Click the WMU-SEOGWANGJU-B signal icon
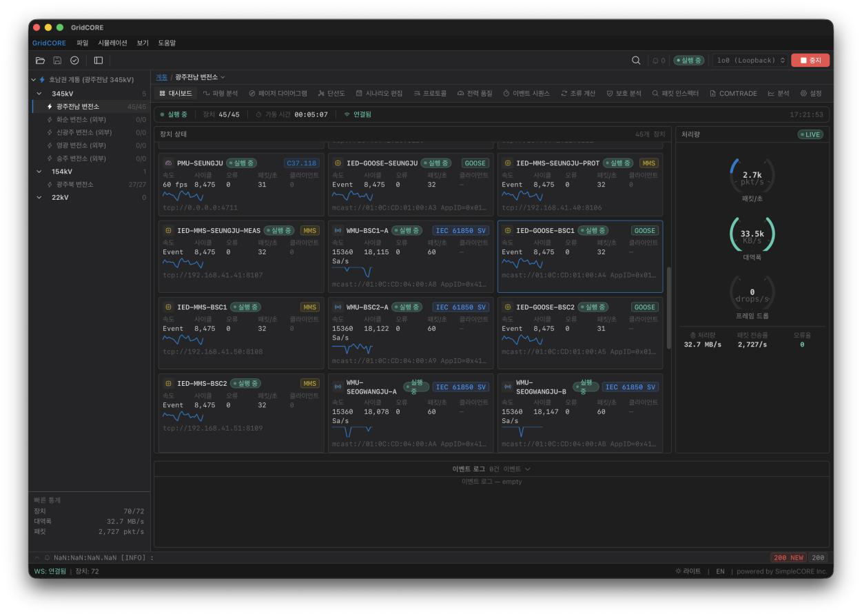The height and width of the screenshot is (616, 862). click(x=508, y=387)
